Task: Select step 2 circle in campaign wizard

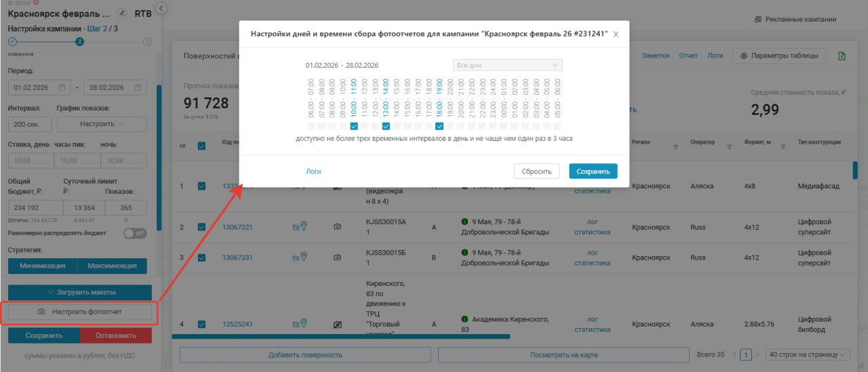Action: point(79,41)
